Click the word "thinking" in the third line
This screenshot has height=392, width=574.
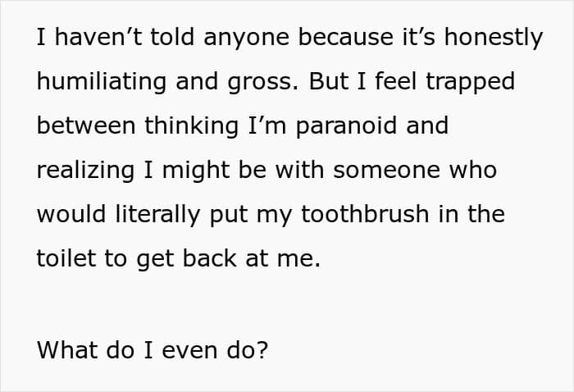tap(191, 125)
